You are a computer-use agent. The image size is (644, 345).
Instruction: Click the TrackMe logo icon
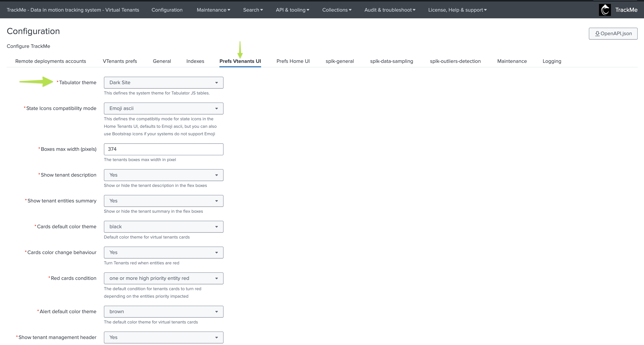point(605,10)
